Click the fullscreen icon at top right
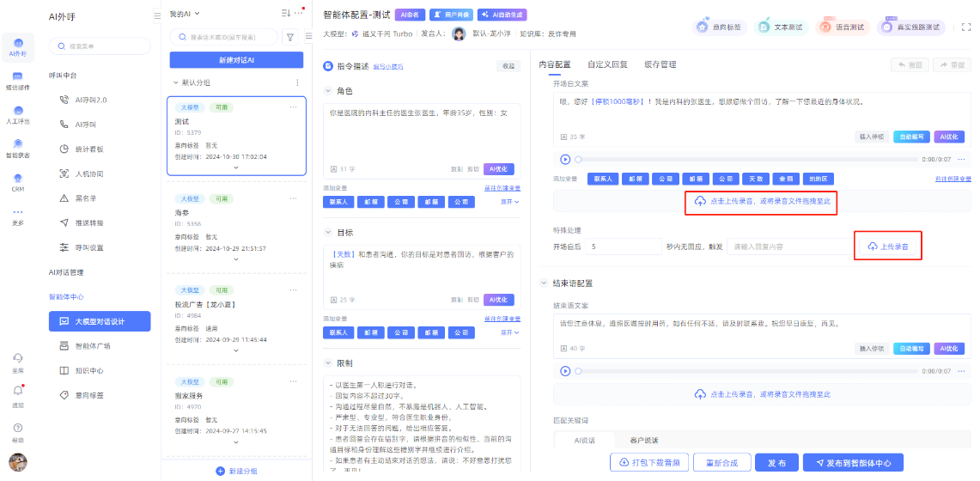The height and width of the screenshot is (481, 980). [966, 27]
